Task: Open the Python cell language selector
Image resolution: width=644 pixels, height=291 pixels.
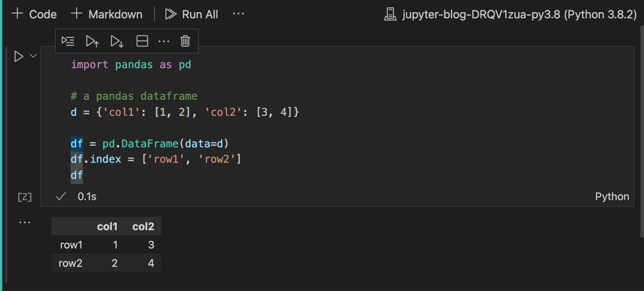Action: pos(612,196)
